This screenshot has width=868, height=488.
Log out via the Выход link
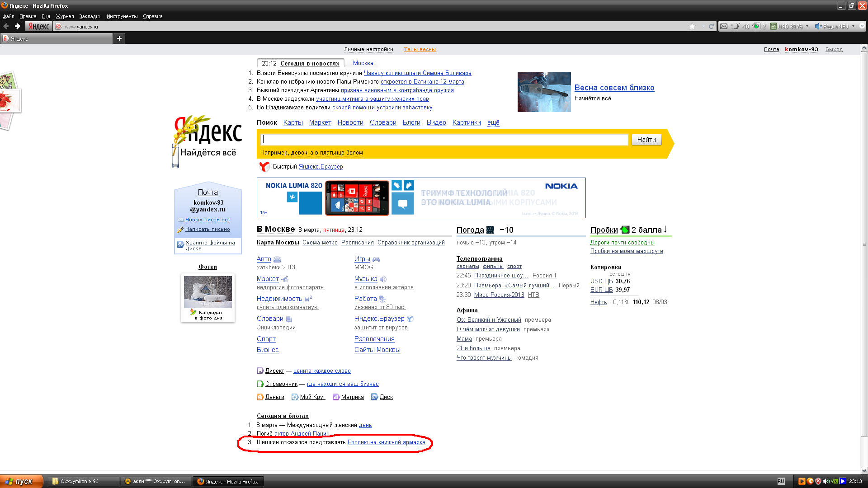pyautogui.click(x=834, y=50)
